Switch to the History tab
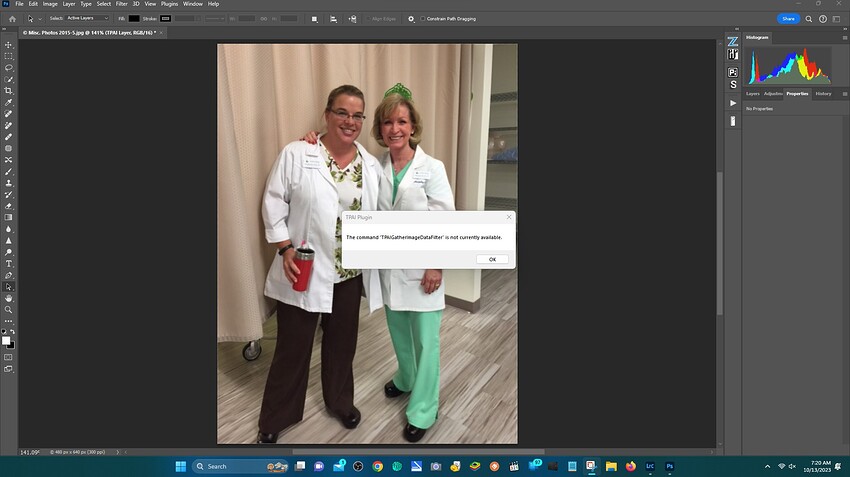The height and width of the screenshot is (477, 850). click(x=823, y=94)
